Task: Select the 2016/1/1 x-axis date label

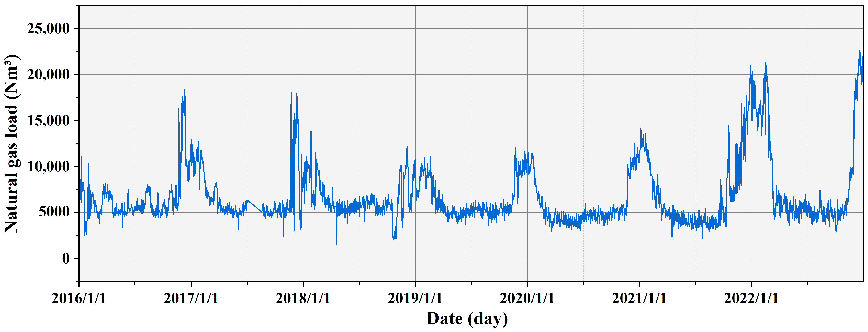Action: pyautogui.click(x=78, y=298)
